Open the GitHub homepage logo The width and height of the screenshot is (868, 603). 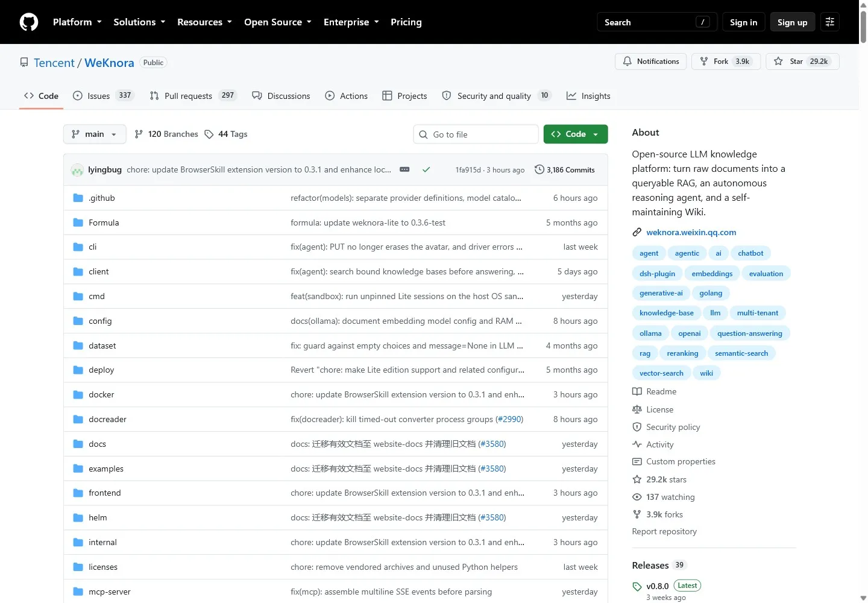(x=29, y=22)
